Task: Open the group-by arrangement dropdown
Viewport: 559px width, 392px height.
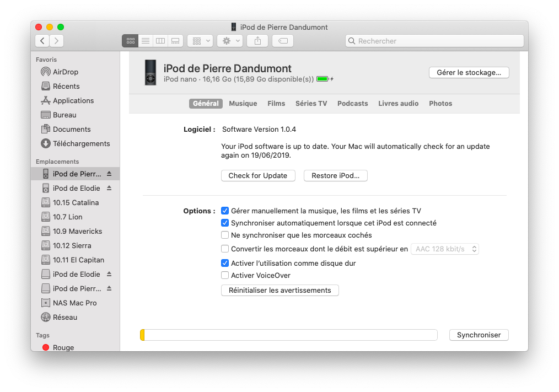Action: pos(200,41)
